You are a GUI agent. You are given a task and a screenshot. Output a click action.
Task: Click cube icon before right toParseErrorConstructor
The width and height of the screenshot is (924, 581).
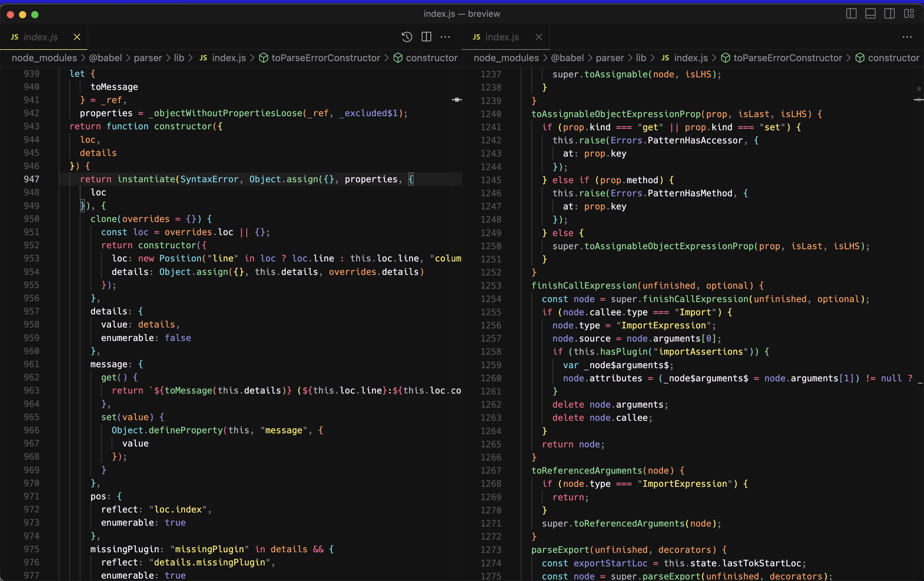tap(726, 58)
